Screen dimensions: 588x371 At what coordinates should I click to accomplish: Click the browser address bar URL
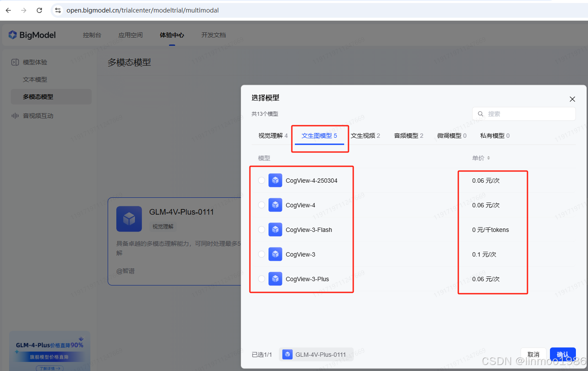(143, 10)
